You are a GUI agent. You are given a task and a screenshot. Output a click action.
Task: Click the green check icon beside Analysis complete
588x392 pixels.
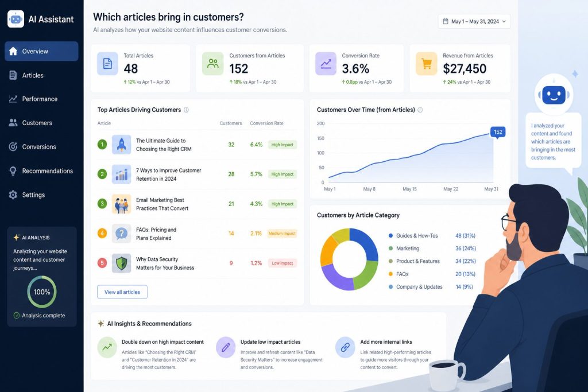(x=17, y=316)
